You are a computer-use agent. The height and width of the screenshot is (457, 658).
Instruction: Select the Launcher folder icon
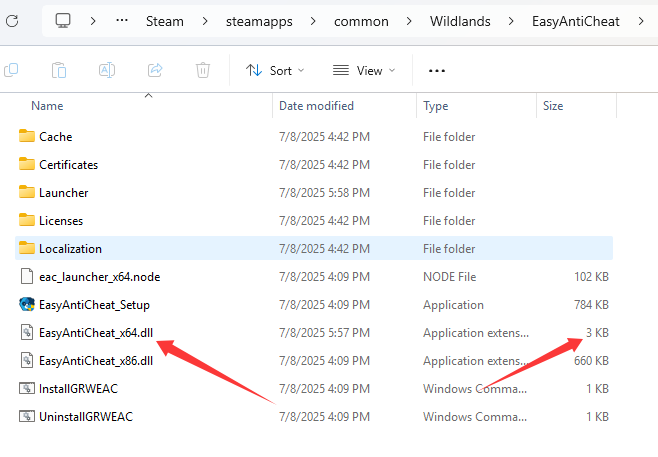(x=27, y=192)
